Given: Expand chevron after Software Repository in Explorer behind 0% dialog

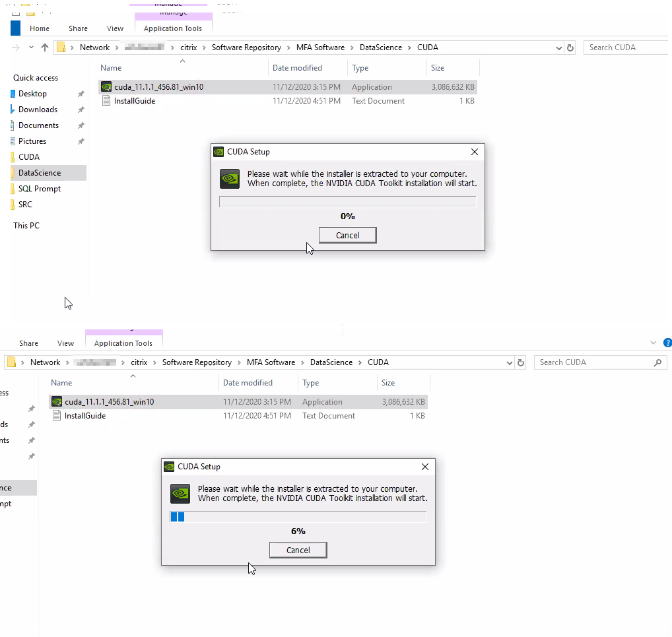Looking at the screenshot, I should (289, 48).
